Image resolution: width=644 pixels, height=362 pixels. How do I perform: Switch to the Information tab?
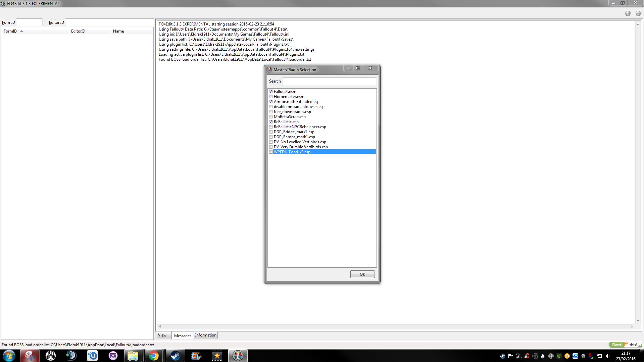pyautogui.click(x=206, y=335)
